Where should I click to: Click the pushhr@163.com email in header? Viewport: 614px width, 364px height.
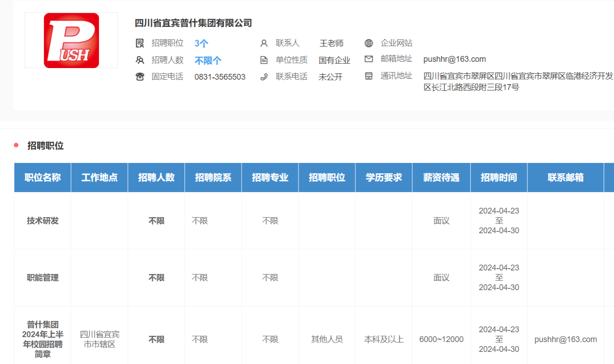coord(454,59)
